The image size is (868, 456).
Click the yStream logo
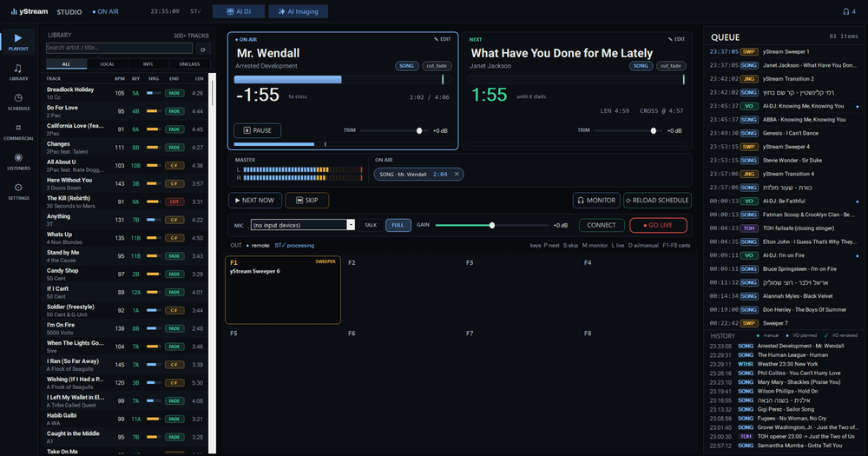click(x=30, y=11)
